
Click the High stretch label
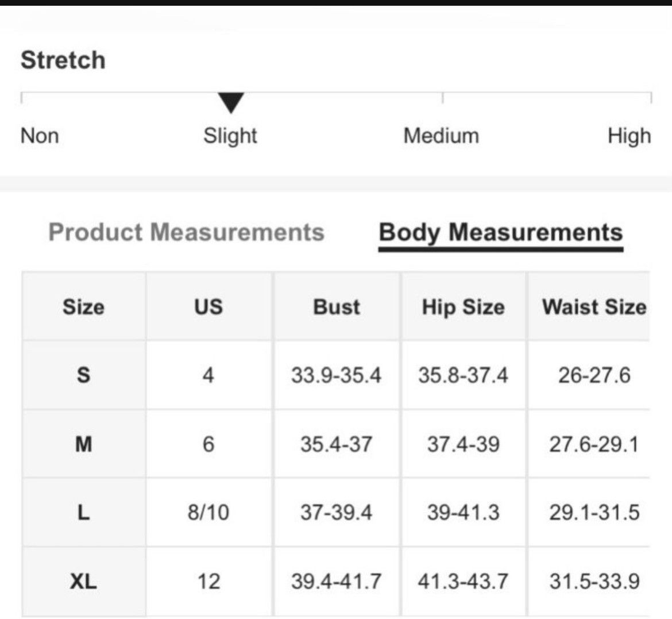(x=629, y=136)
